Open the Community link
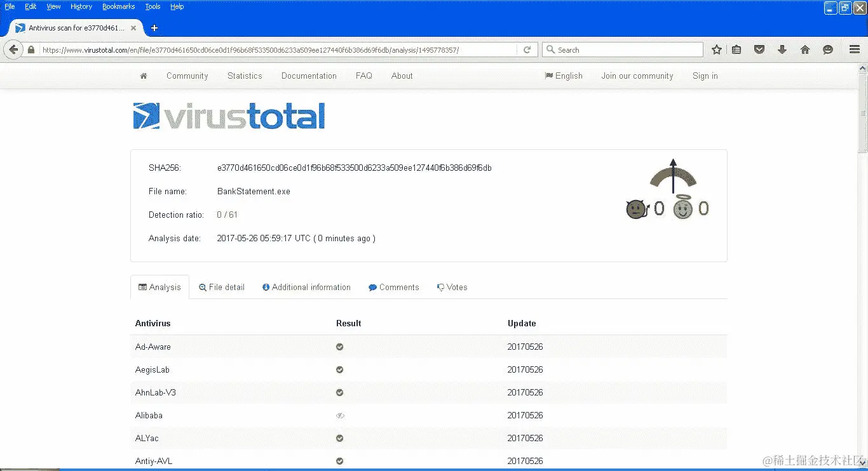 pos(187,76)
